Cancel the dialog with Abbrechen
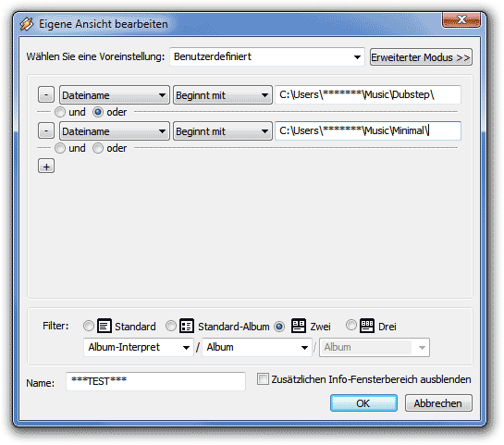Image resolution: width=504 pixels, height=445 pixels. point(438,402)
